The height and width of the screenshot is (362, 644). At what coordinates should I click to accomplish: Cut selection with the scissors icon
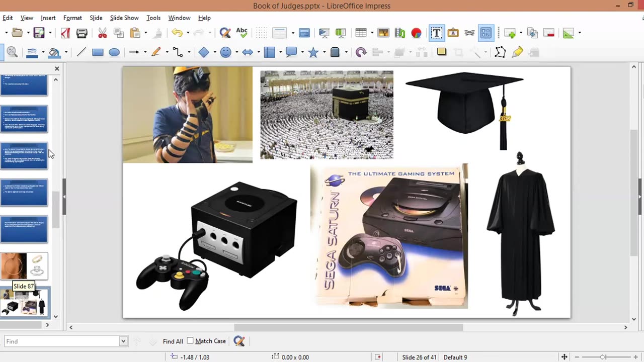tap(103, 33)
